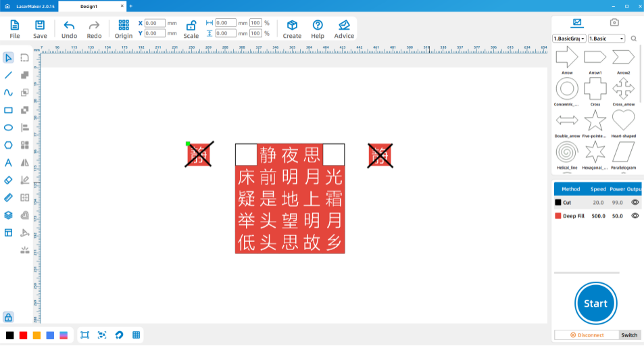Toggle the grid display icon
644x346 pixels.
[137, 335]
